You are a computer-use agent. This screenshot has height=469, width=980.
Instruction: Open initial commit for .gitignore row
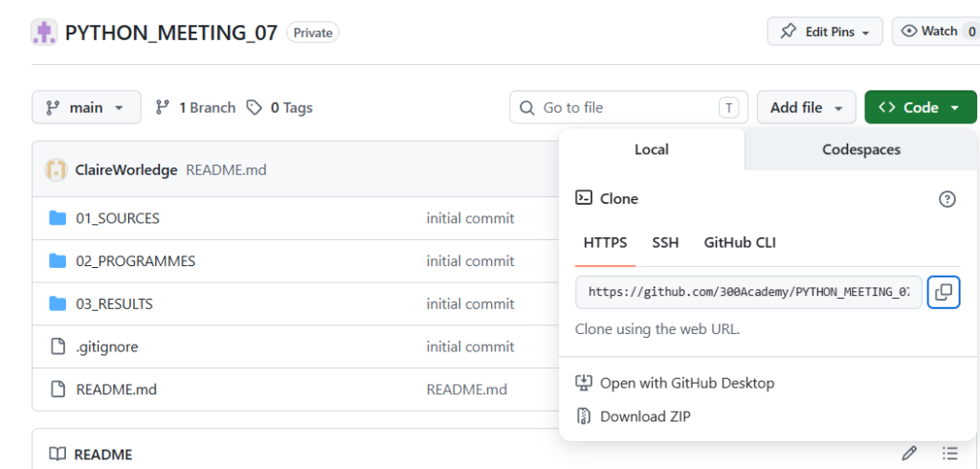pos(470,346)
